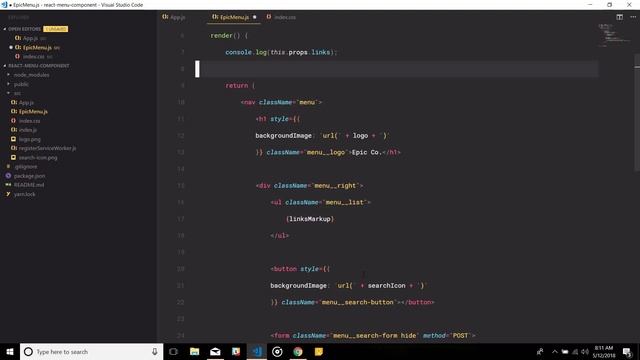
Task: Switch to the App.js editor tab
Action: coord(174,17)
